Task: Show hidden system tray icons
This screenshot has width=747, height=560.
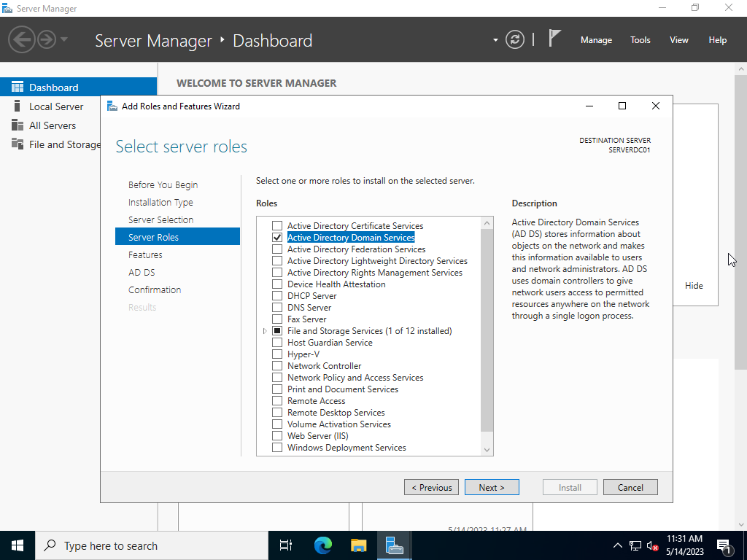Action: coord(617,545)
